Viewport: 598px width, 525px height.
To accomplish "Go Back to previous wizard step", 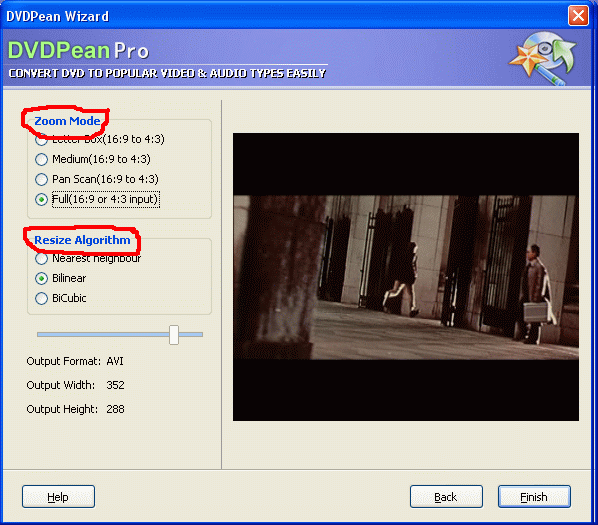I will click(446, 497).
